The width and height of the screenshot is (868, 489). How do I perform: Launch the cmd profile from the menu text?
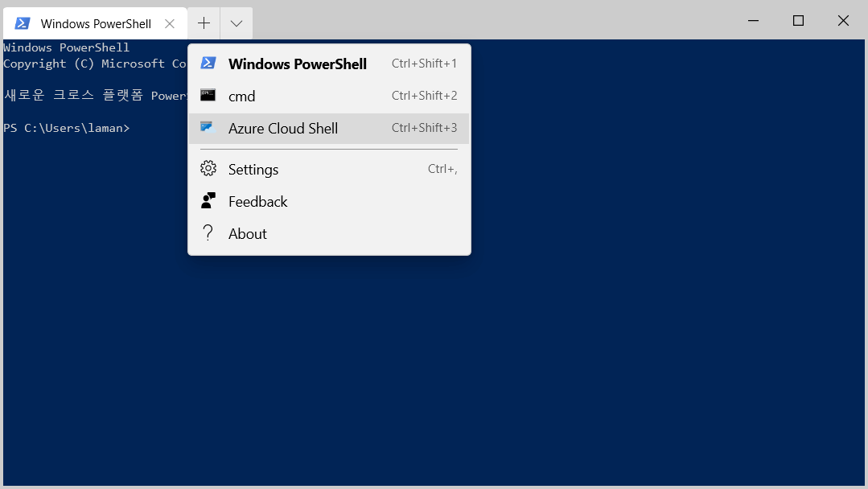[x=241, y=97]
